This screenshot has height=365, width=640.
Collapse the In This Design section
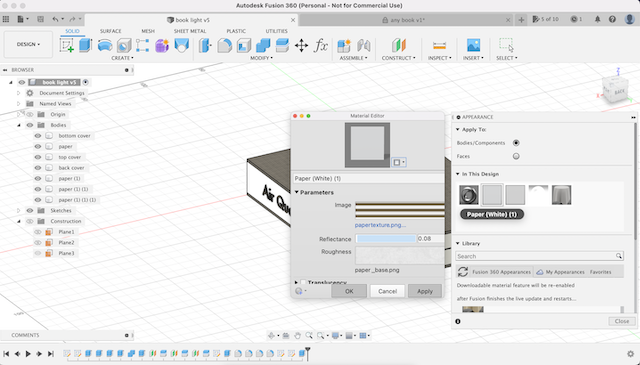click(458, 174)
